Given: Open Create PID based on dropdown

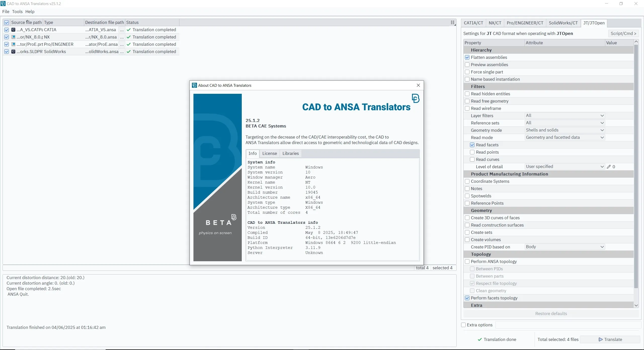Looking at the screenshot, I should click(x=565, y=247).
